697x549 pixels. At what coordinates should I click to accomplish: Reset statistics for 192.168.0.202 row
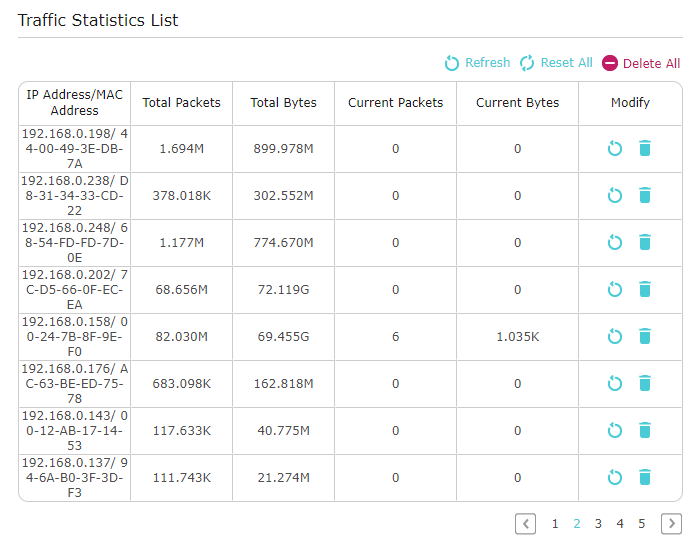(x=615, y=289)
